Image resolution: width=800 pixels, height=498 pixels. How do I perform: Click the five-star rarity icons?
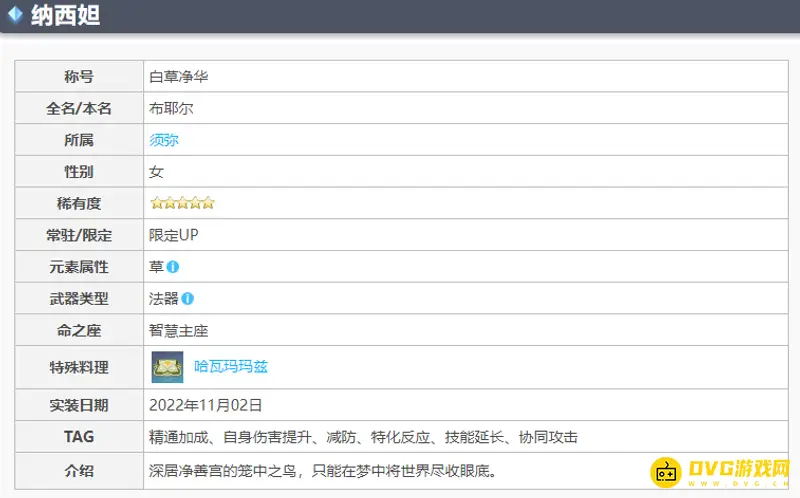click(x=182, y=203)
